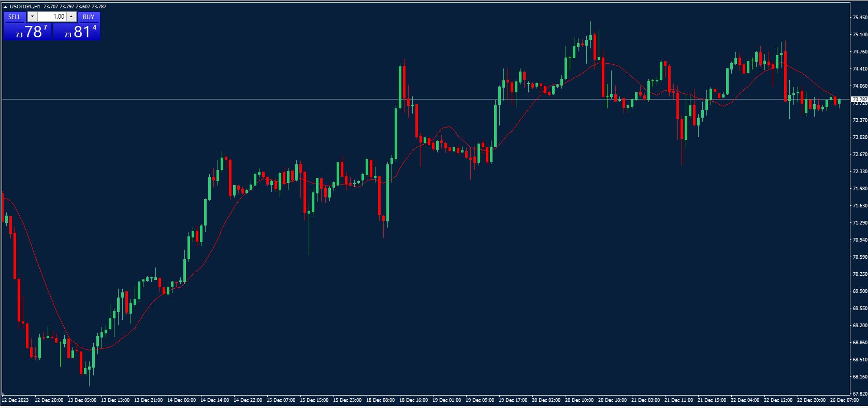868x408 pixels.
Task: Click the 75.450 price axis label
Action: pos(860,17)
